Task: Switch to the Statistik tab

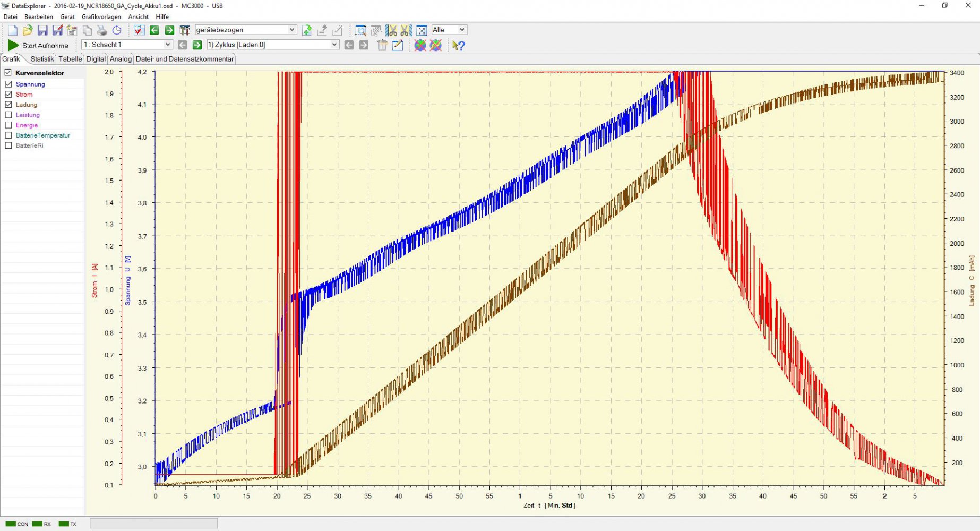Action: point(42,59)
